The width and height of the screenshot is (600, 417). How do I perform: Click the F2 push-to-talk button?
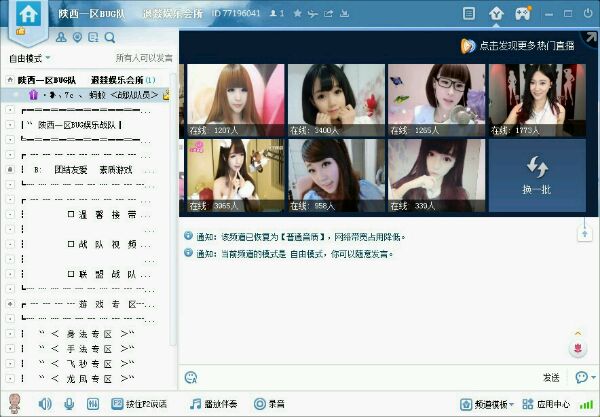pos(139,404)
